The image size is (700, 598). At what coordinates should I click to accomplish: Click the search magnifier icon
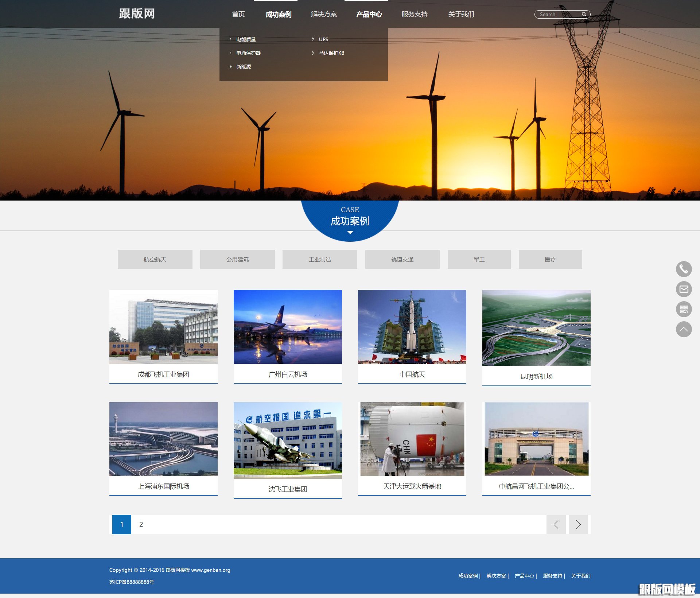click(584, 14)
